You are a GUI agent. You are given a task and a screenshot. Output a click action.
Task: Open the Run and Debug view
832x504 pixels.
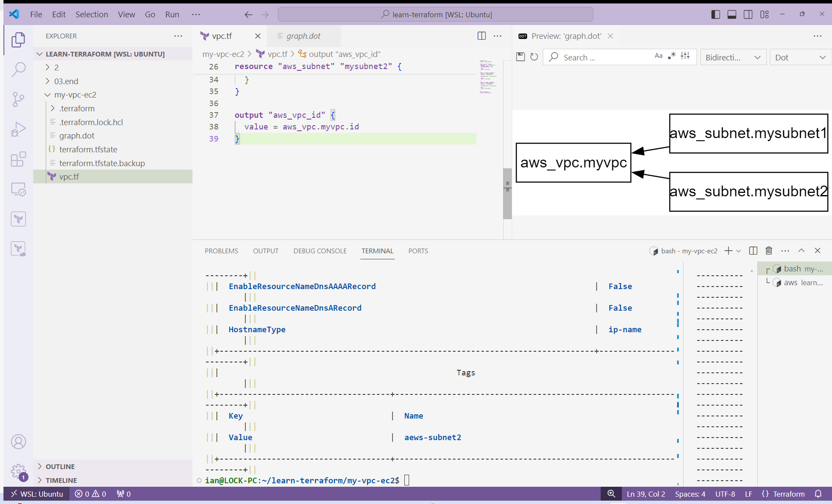point(18,129)
